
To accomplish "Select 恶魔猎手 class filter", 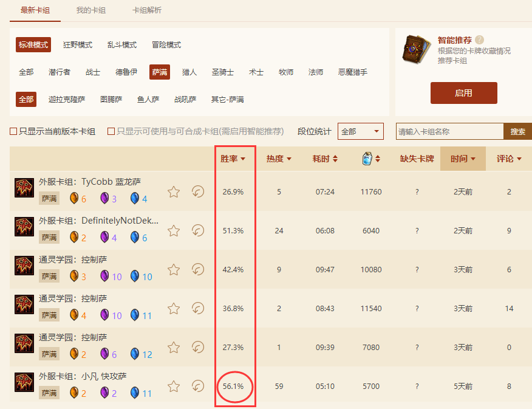I will [352, 72].
